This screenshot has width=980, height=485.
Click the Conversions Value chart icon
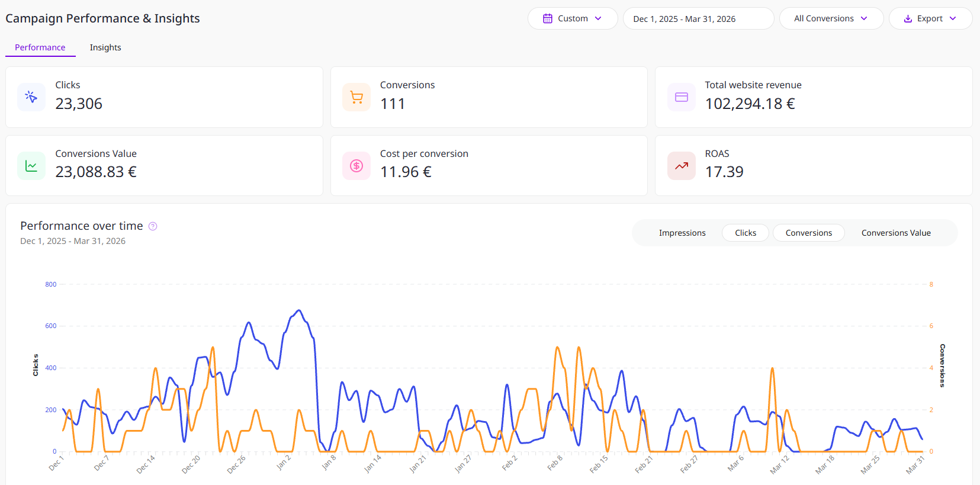[x=31, y=166]
